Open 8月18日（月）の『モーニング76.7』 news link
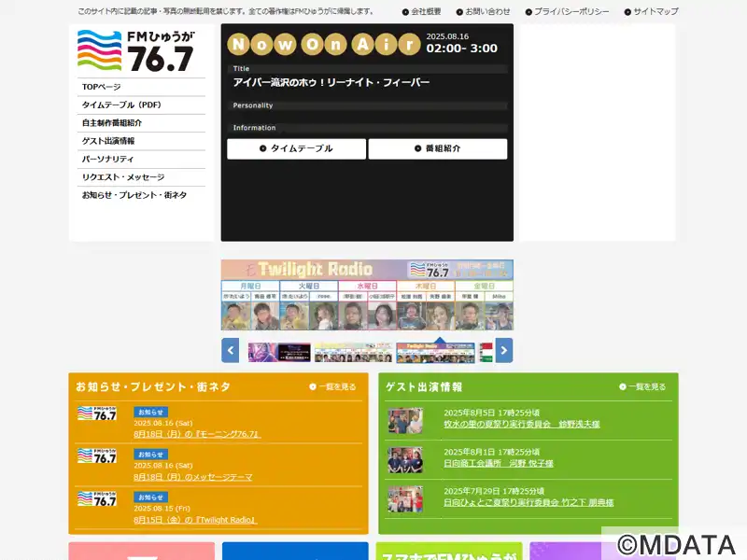 pos(197,434)
